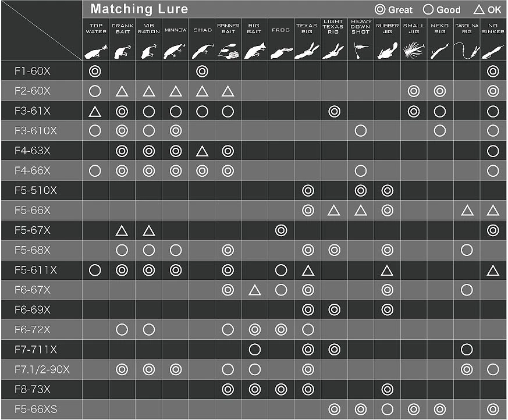
Task: Click the Great double-circle legend symbol
Action: coord(381,10)
